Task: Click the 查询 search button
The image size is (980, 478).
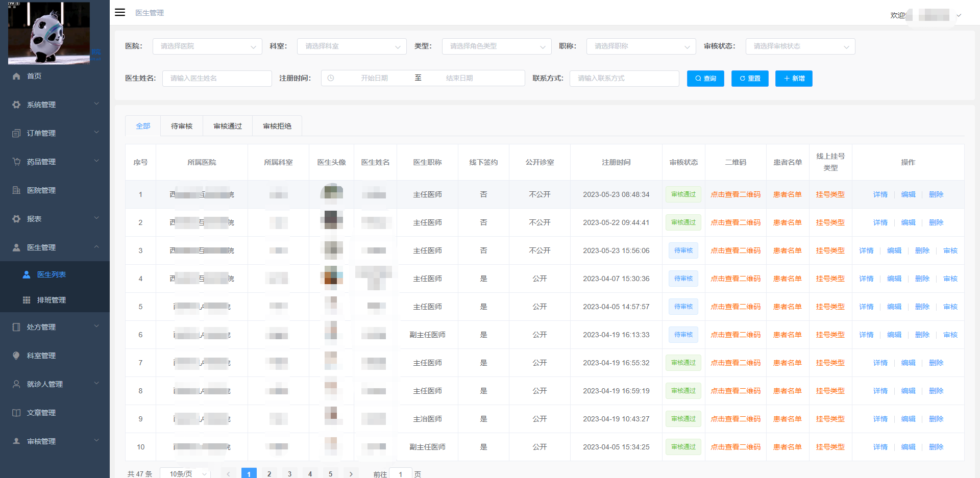Action: click(x=705, y=79)
